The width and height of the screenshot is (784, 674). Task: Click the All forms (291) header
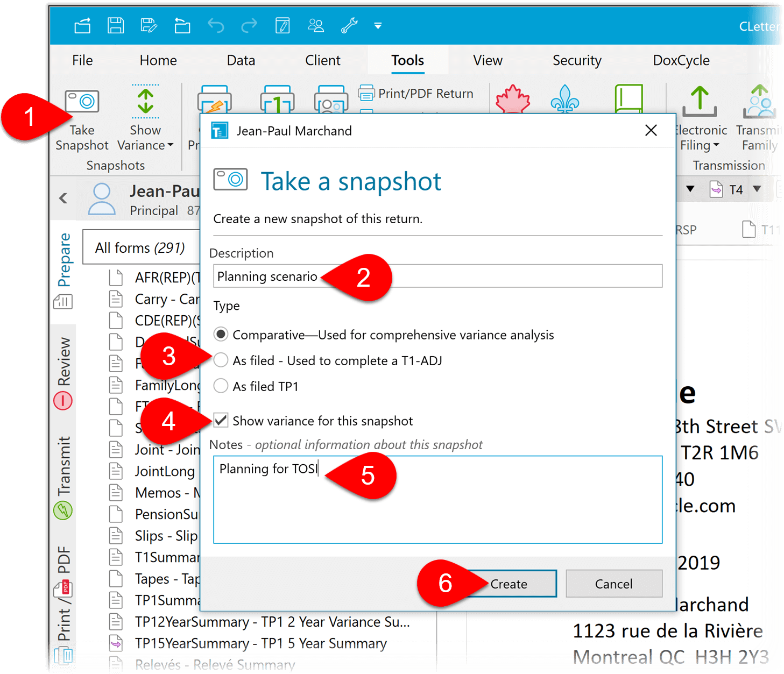pyautogui.click(x=140, y=247)
